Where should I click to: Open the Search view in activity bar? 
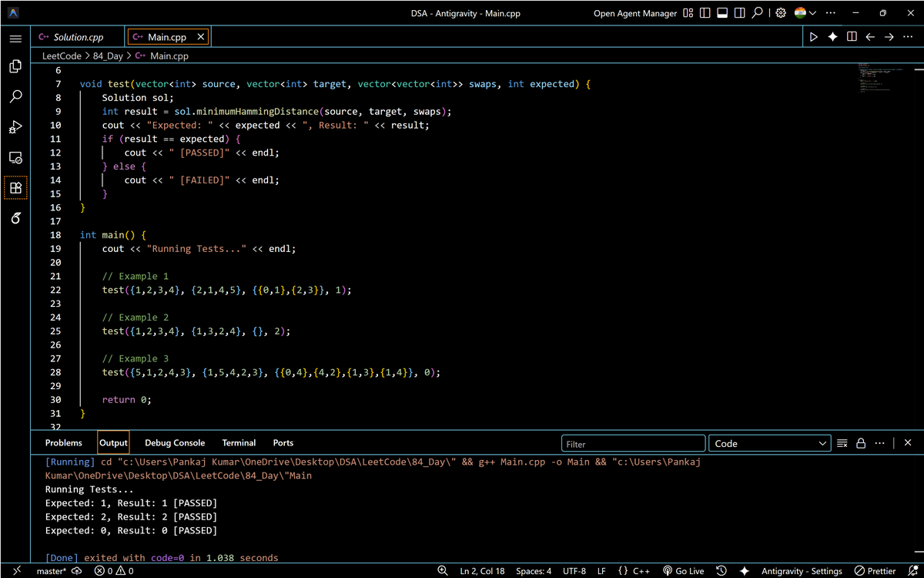[x=15, y=96]
